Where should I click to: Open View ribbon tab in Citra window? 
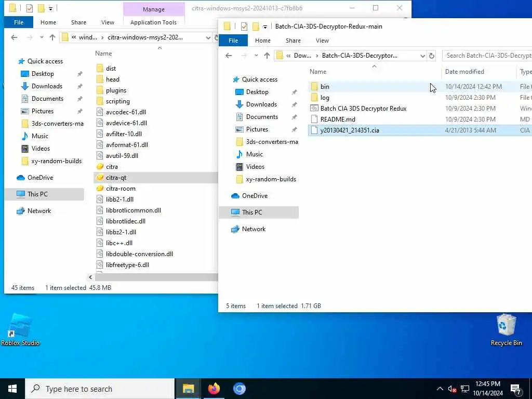point(108,22)
